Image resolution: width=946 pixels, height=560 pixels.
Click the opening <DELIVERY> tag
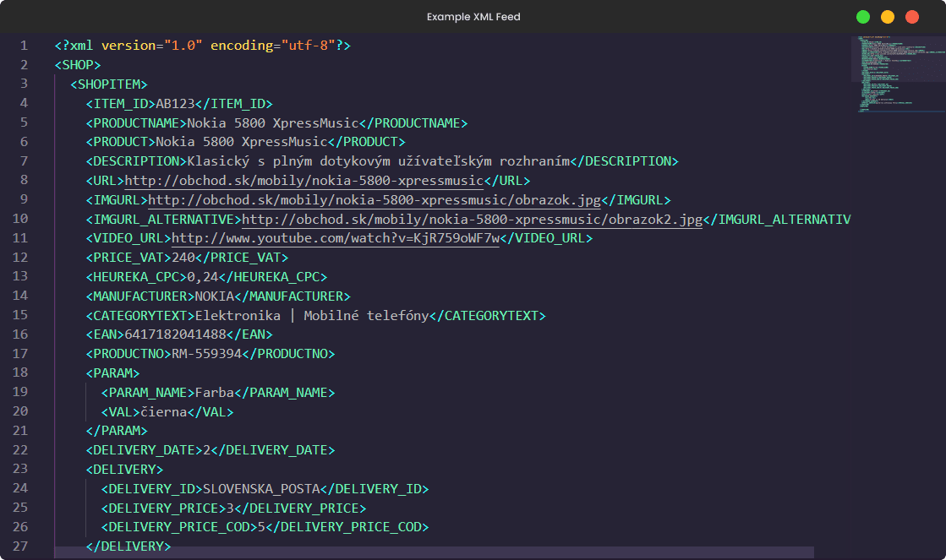point(124,470)
